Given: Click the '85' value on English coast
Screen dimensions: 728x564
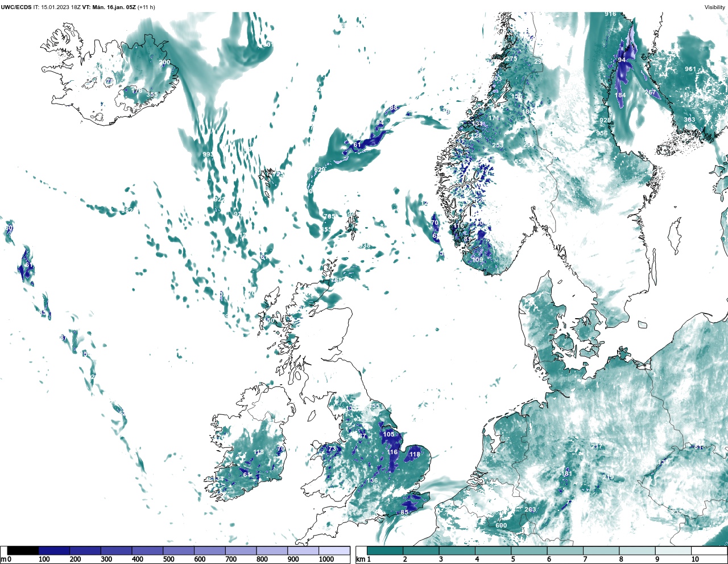Looking at the screenshot, I should (x=404, y=512).
